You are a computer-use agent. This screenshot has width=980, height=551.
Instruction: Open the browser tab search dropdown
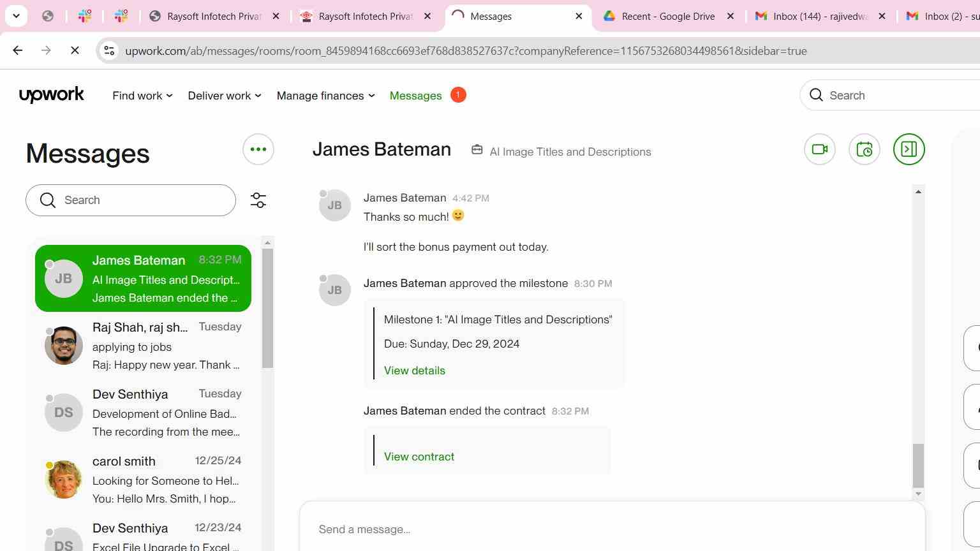[16, 16]
